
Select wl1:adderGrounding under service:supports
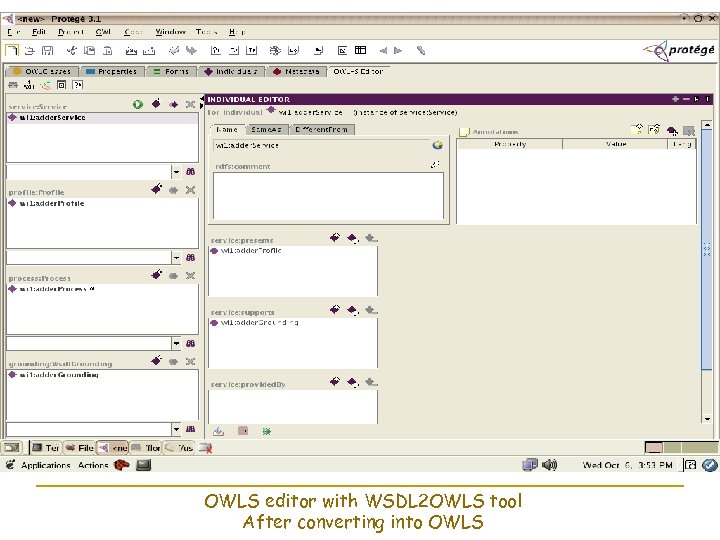[x=293, y=323]
